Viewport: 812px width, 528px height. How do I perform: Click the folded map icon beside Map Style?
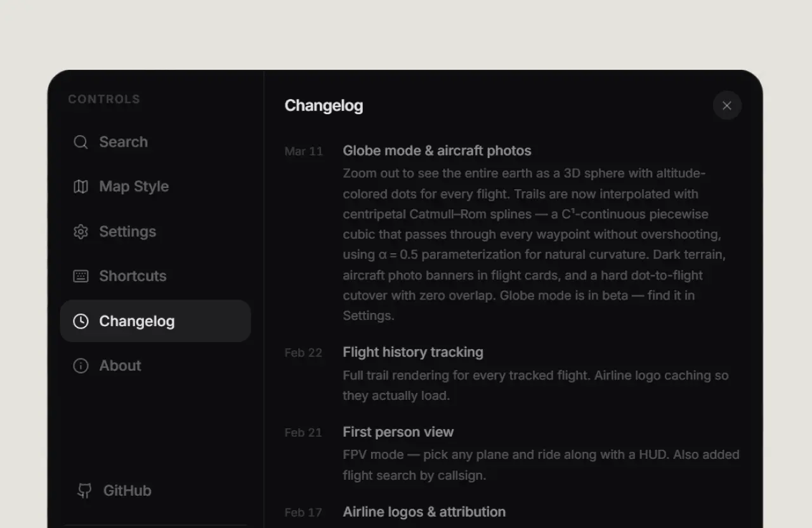coord(81,187)
